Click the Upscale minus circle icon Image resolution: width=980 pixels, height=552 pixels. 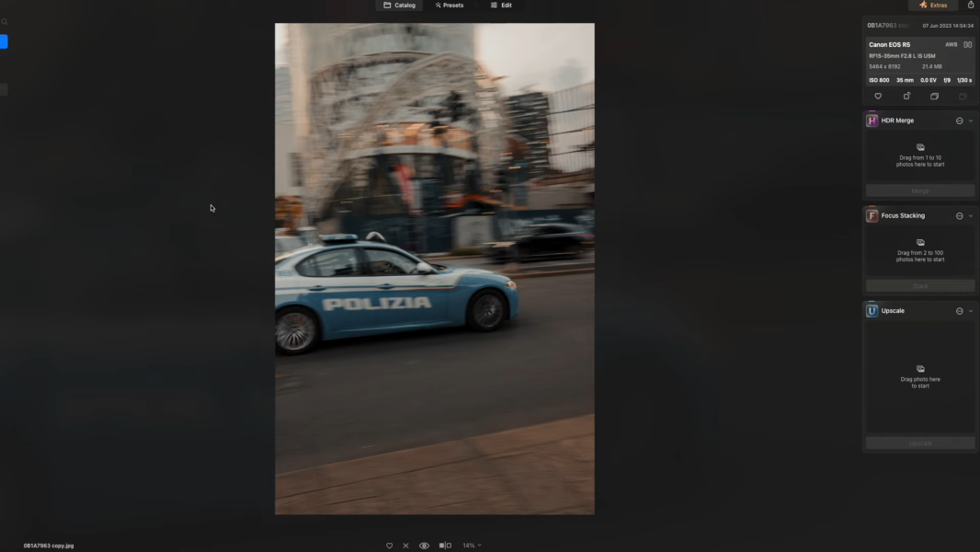click(960, 311)
